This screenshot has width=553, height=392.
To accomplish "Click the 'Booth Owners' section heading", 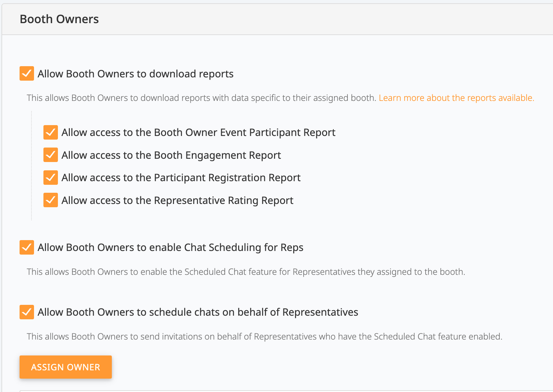I will click(59, 19).
